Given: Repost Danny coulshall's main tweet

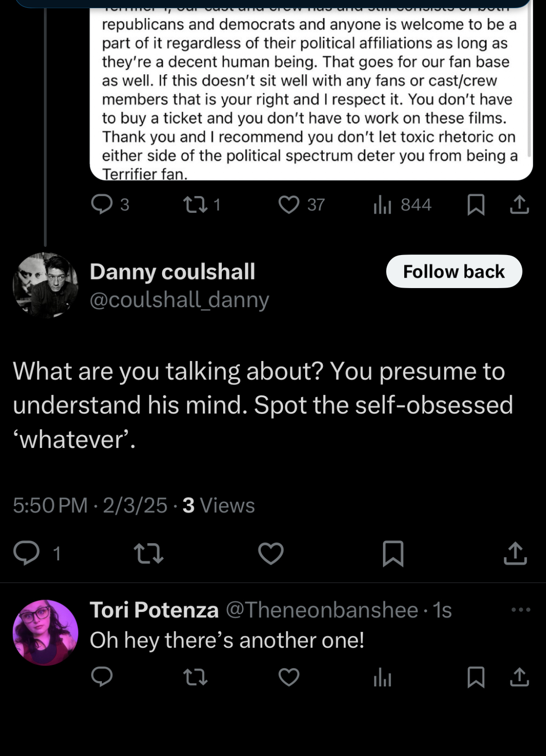Looking at the screenshot, I should click(x=148, y=553).
